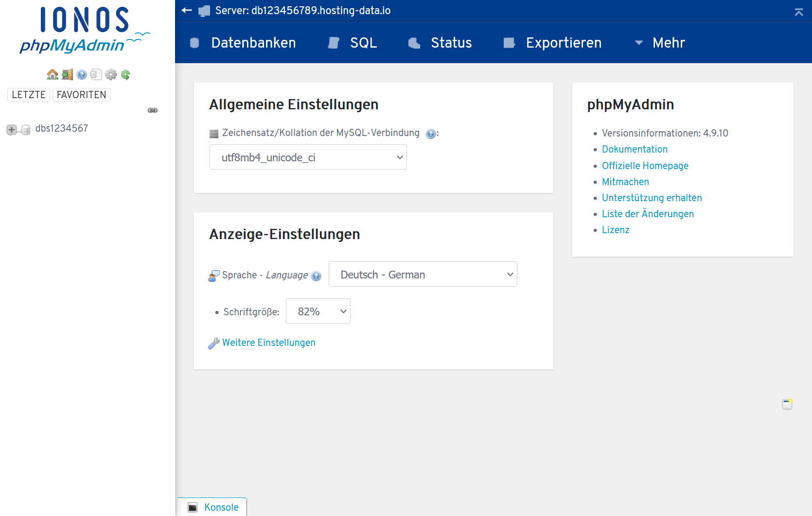Viewport: 812px width, 516px height.
Task: Open the utf8mb4_unicode_ci collation dropdown
Action: pos(308,157)
